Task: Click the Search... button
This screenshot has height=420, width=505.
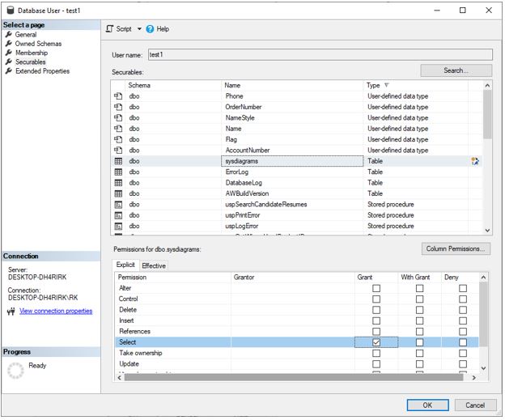Action: pyautogui.click(x=456, y=70)
